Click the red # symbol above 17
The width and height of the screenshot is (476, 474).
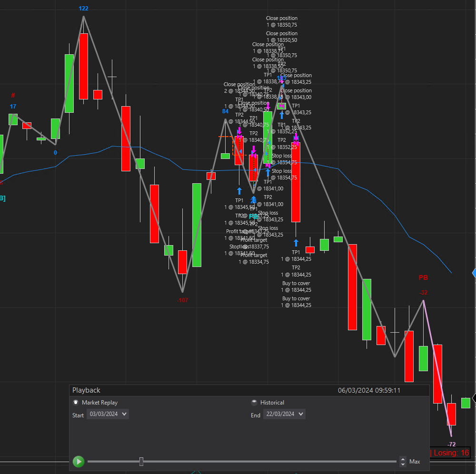pyautogui.click(x=13, y=95)
